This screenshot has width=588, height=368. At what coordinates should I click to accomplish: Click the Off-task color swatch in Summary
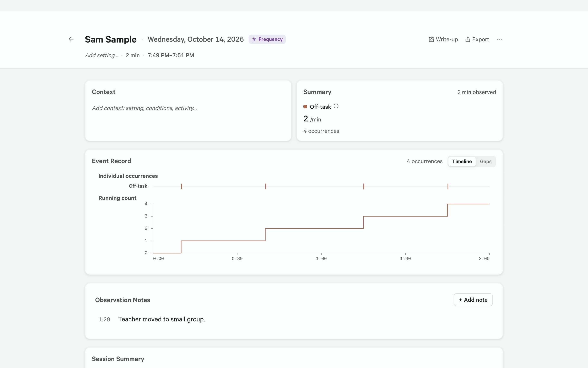(305, 107)
